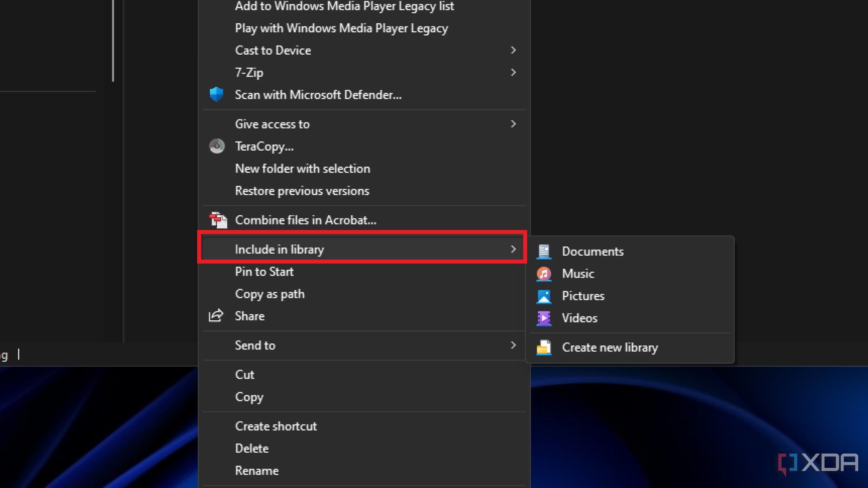Viewport: 868px width, 488px height.
Task: Click the vertical scrollbar in the left window
Action: pos(113,41)
